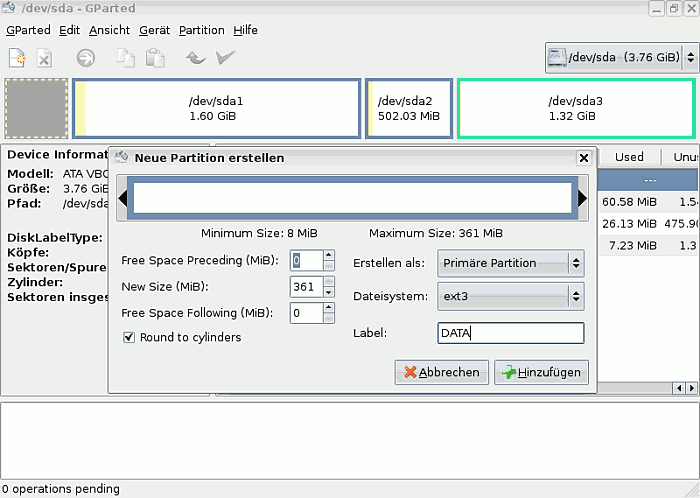Maximize the GParted window
Screen dimensions: 700x498
point(674,8)
